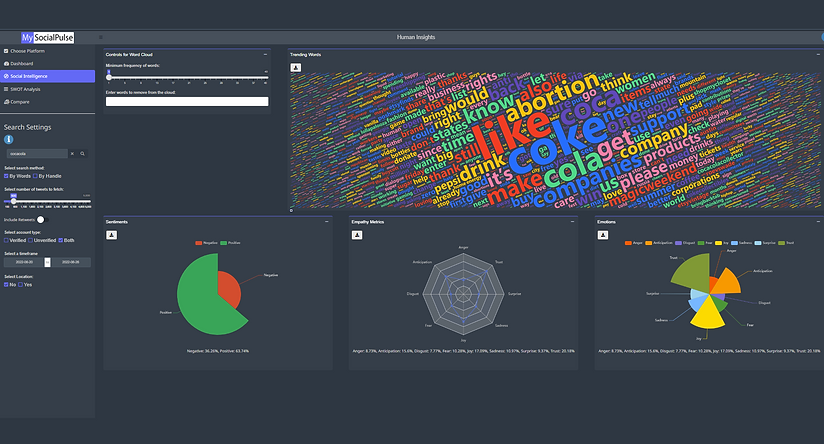Viewport: 824px width, 444px height.
Task: Click the word 'companies' in the word cloud
Action: coord(586,181)
